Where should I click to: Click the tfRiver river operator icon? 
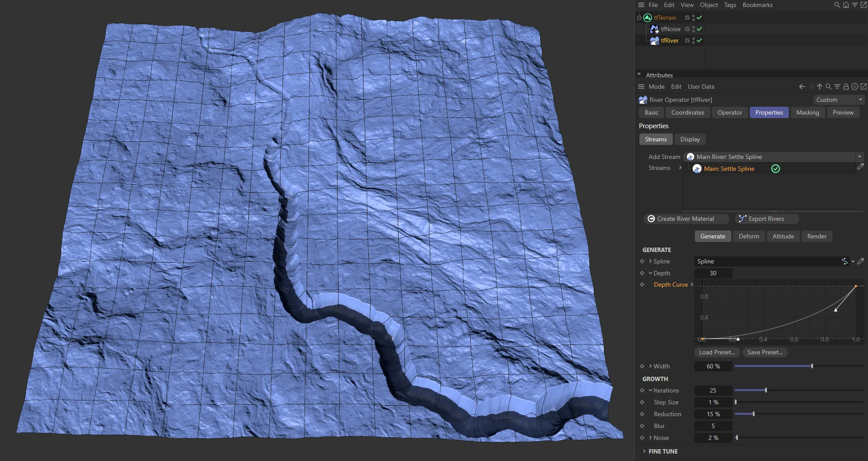coord(654,40)
